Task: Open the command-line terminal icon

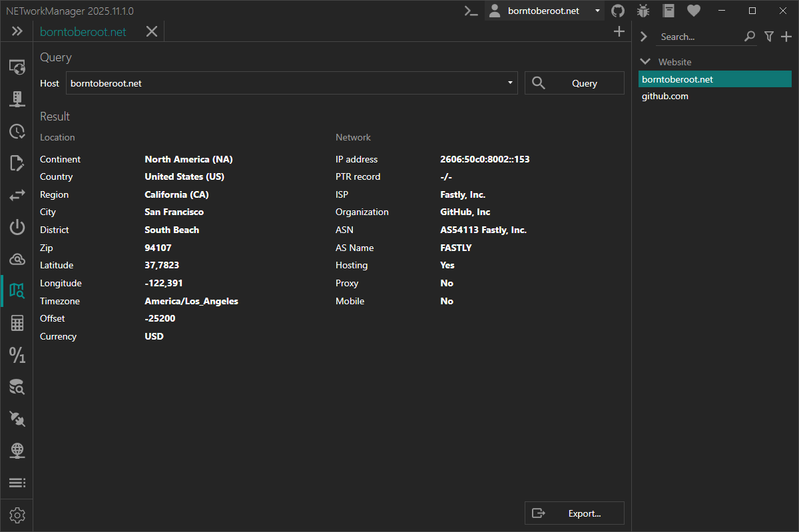Action: coord(471,11)
